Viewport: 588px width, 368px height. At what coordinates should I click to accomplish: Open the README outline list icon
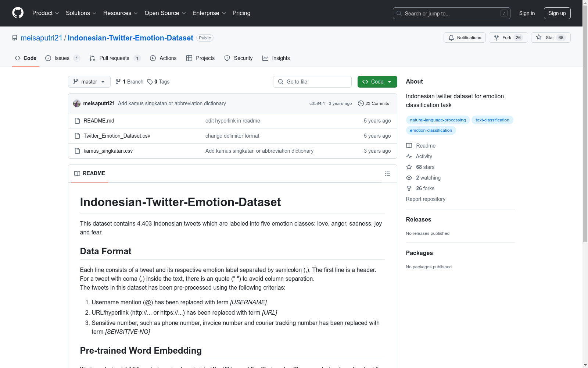[x=388, y=174]
